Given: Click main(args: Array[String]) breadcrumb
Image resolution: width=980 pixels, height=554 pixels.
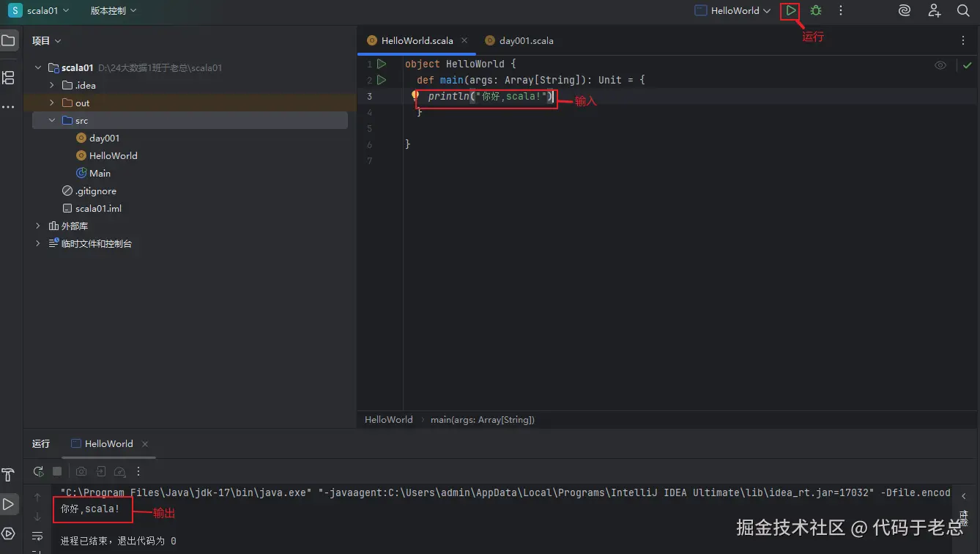Looking at the screenshot, I should coord(483,420).
